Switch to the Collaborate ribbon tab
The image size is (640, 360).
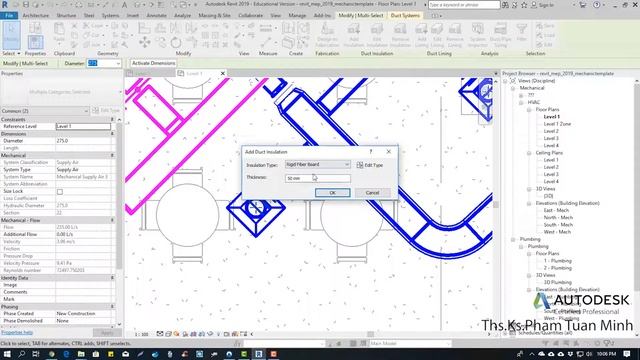click(250, 16)
